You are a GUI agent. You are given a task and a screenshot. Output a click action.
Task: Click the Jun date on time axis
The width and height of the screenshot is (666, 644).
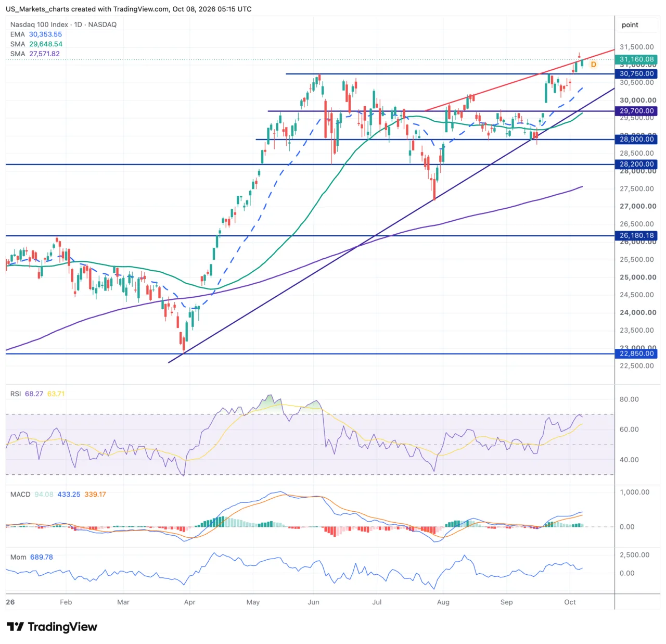tap(313, 602)
